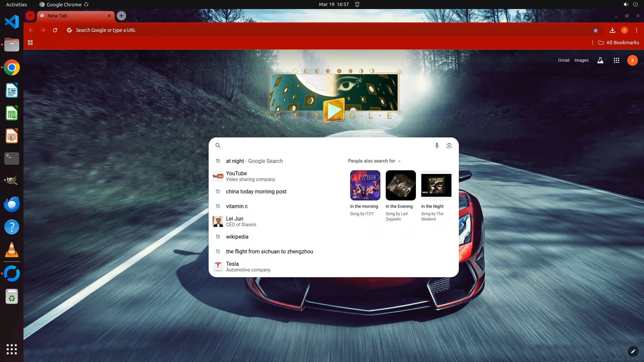
Task: Click the voice search microphone icon
Action: point(437,145)
